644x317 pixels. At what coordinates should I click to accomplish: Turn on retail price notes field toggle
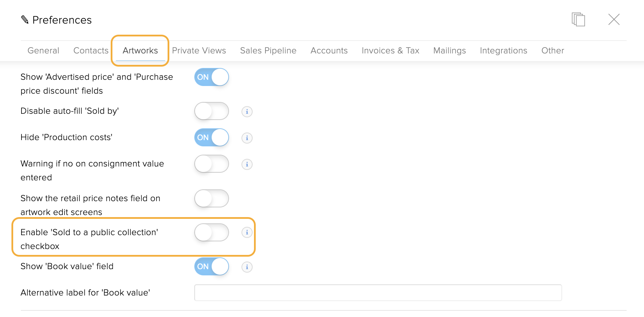coord(212,198)
